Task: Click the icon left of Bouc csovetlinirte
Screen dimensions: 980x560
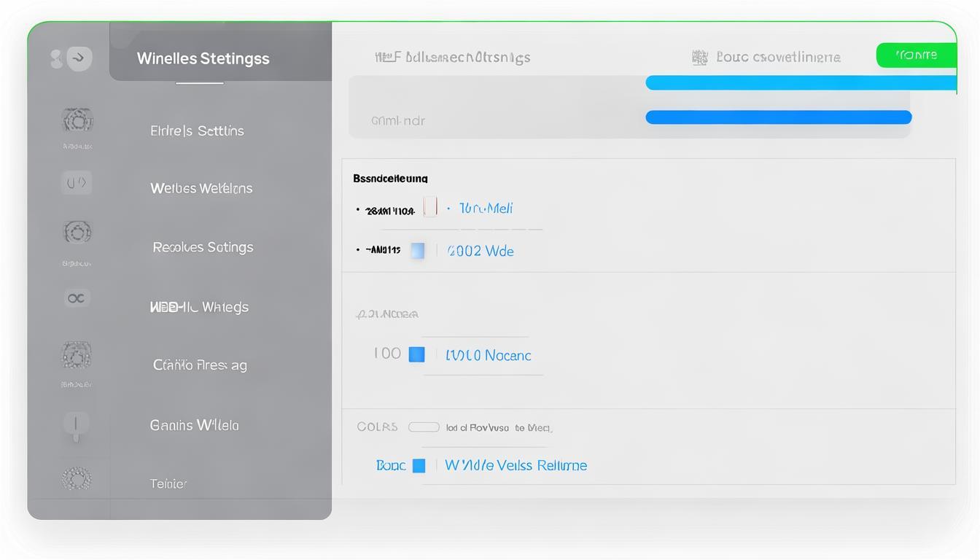Action: (699, 58)
